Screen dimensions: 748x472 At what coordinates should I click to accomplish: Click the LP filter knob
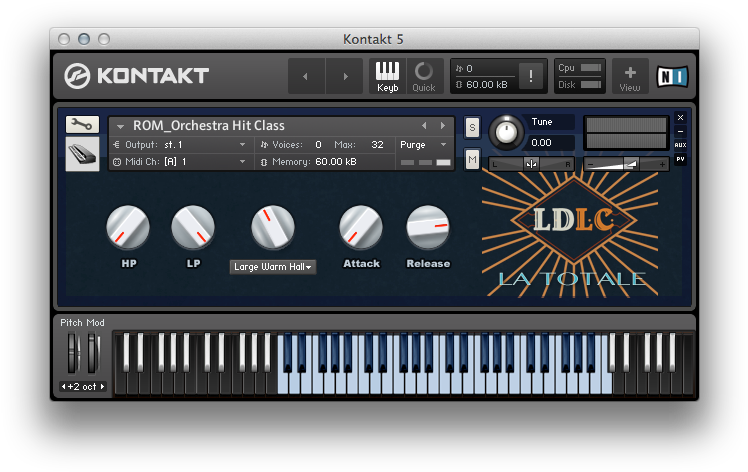point(193,227)
